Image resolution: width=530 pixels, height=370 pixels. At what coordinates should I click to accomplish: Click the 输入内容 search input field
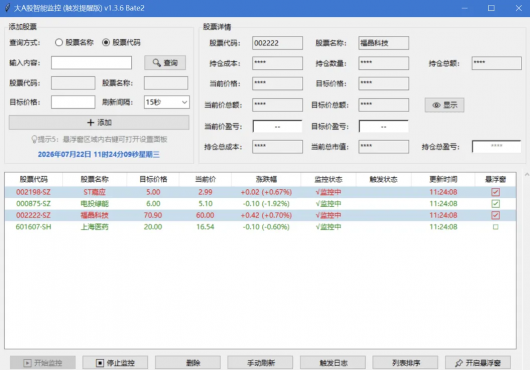pos(91,63)
